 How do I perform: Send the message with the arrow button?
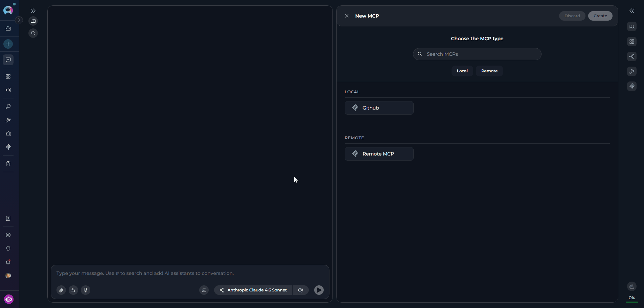(x=319, y=290)
